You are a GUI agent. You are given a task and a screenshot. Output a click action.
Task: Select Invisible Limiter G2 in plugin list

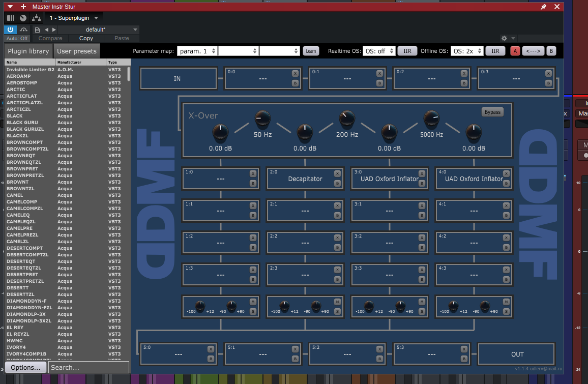(x=66, y=69)
